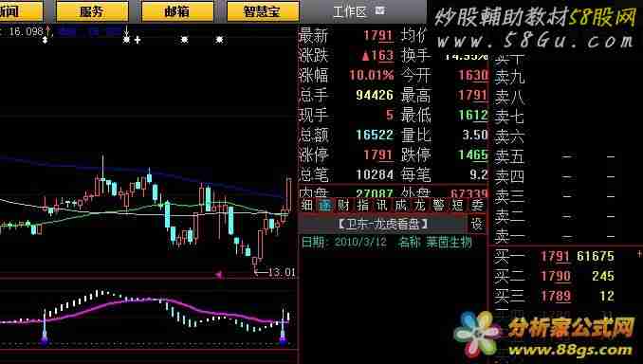The width and height of the screenshot is (643, 364).
Task: Select the 龙 tab icon
Action: (x=420, y=206)
